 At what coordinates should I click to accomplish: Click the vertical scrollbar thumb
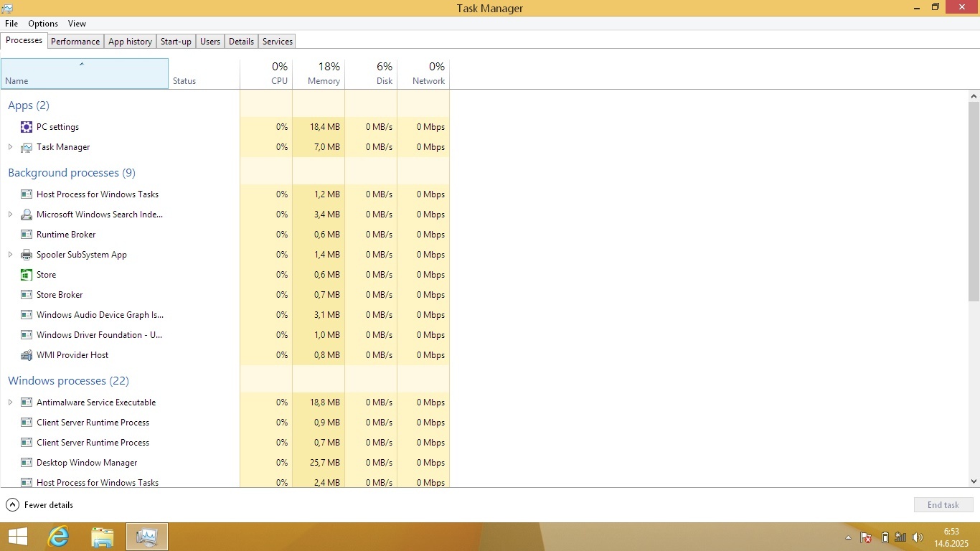pyautogui.click(x=974, y=202)
